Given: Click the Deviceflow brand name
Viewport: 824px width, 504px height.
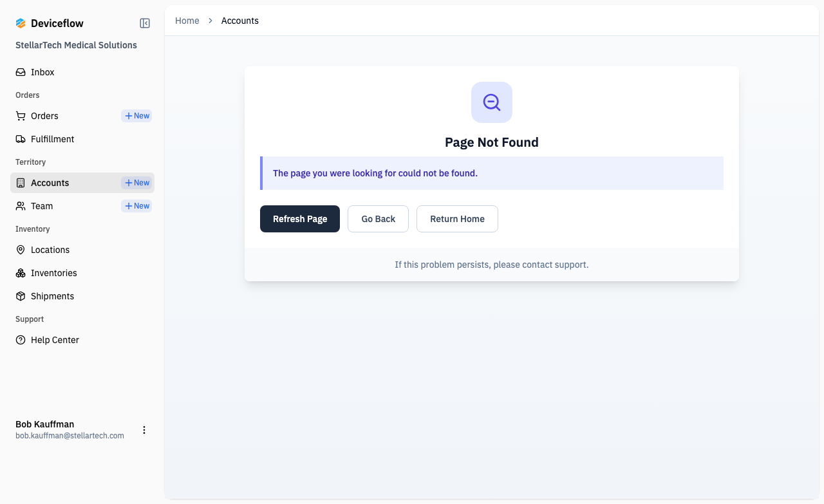Looking at the screenshot, I should 57,23.
